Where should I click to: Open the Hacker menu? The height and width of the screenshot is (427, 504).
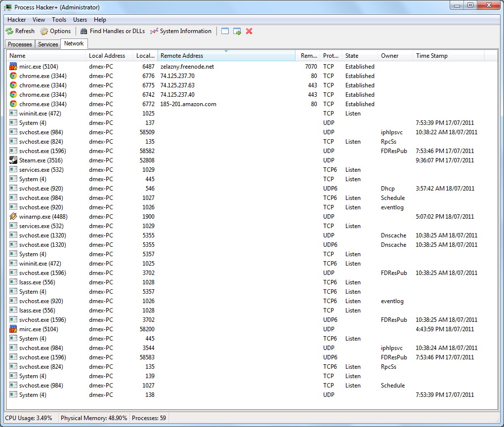[16, 20]
